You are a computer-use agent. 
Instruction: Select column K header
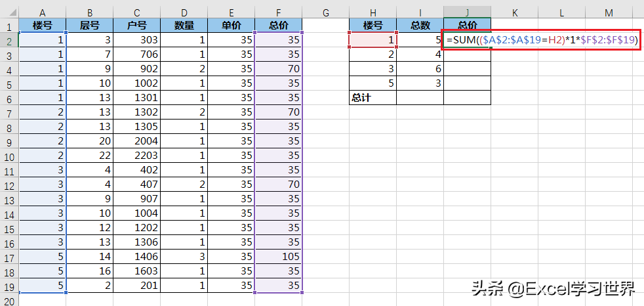[515, 12]
